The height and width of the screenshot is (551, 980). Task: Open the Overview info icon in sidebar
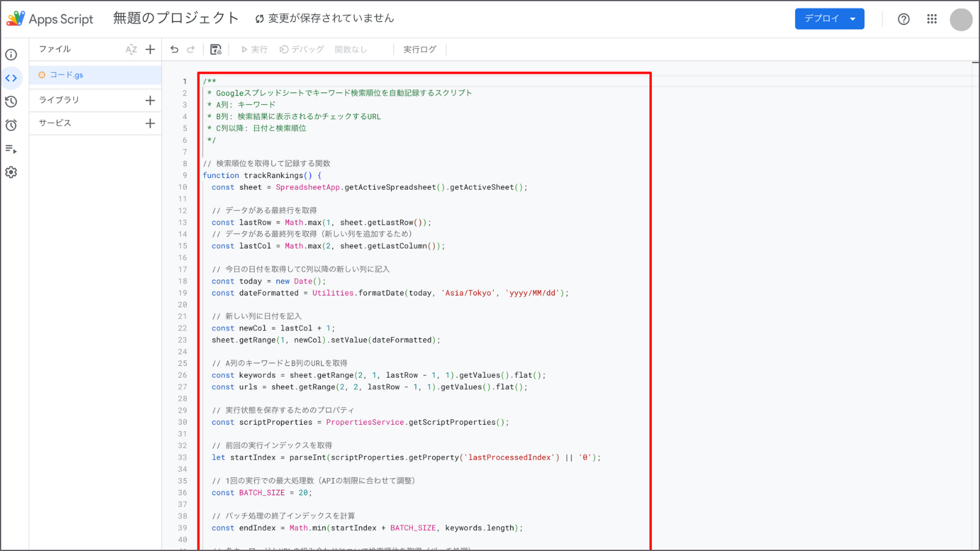(11, 54)
